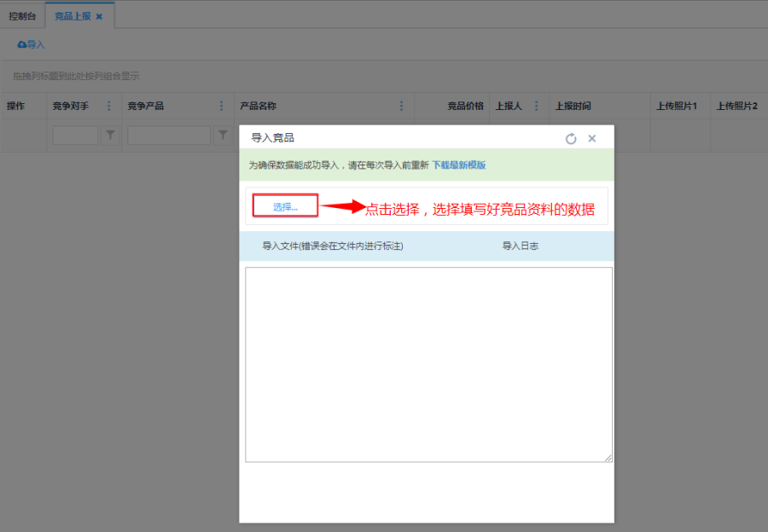Switch to the 控制台 tab
Viewport: 768px width, 532px height.
pyautogui.click(x=22, y=16)
